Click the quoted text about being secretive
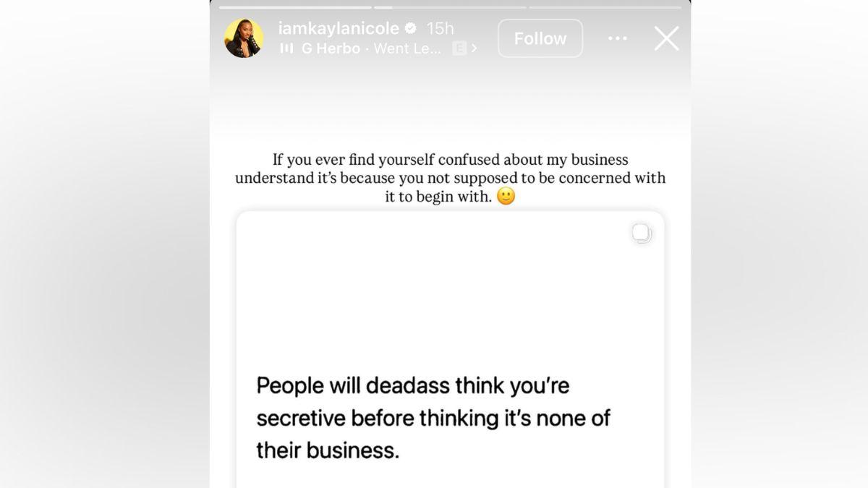Image resolution: width=868 pixels, height=488 pixels. coord(433,418)
